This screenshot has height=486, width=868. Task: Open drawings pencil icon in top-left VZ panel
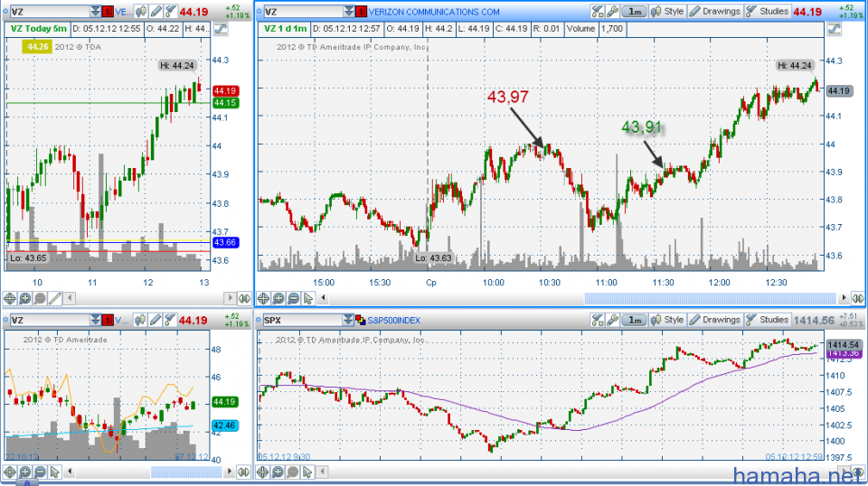[156, 11]
